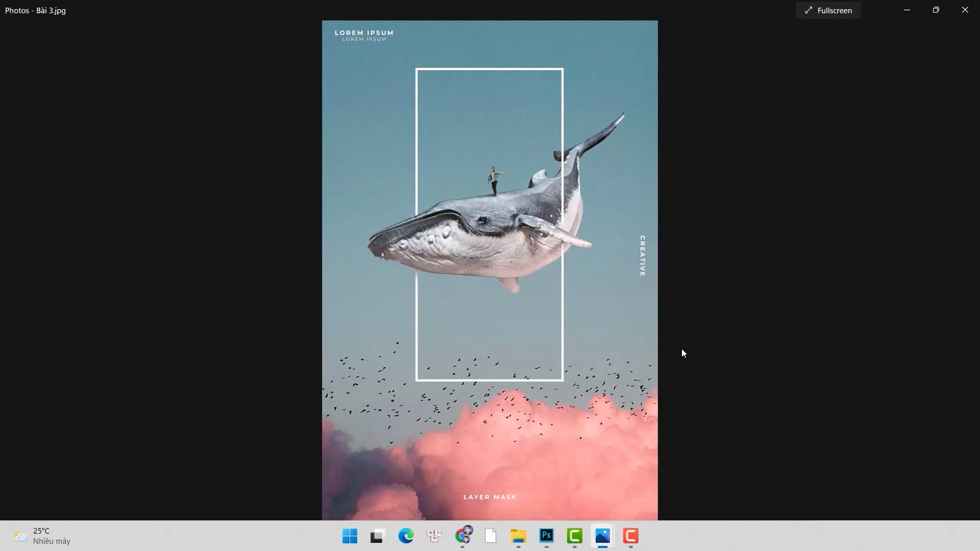
Task: Open the Windows Start menu
Action: pos(350,536)
